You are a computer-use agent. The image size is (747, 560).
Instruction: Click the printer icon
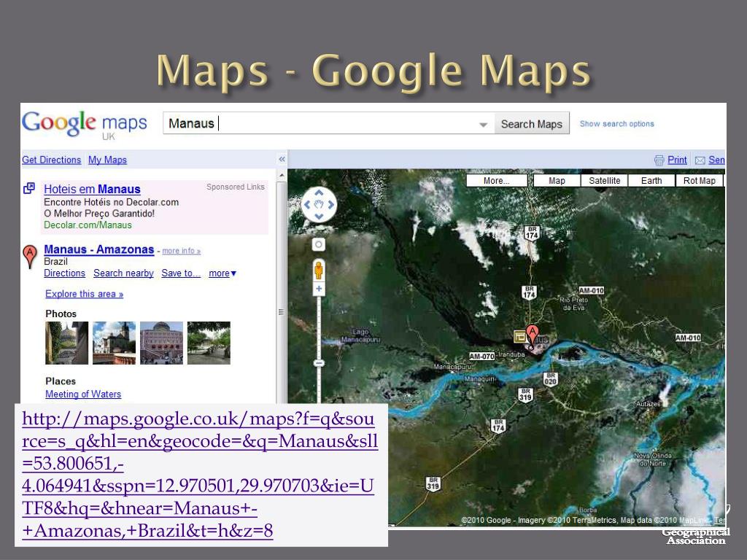pyautogui.click(x=659, y=160)
